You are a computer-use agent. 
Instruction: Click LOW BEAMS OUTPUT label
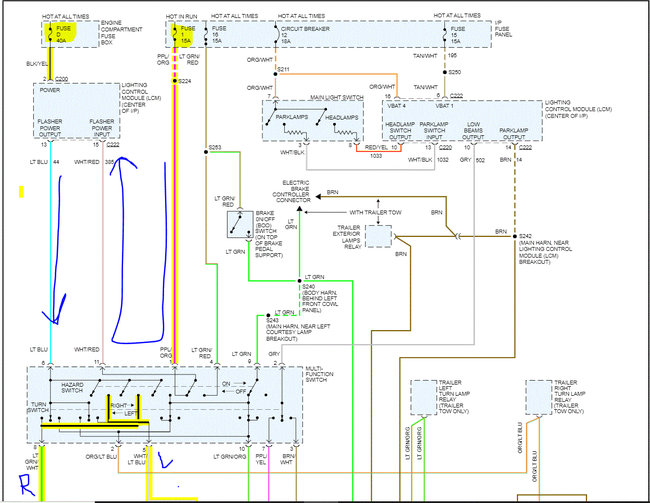[x=473, y=131]
